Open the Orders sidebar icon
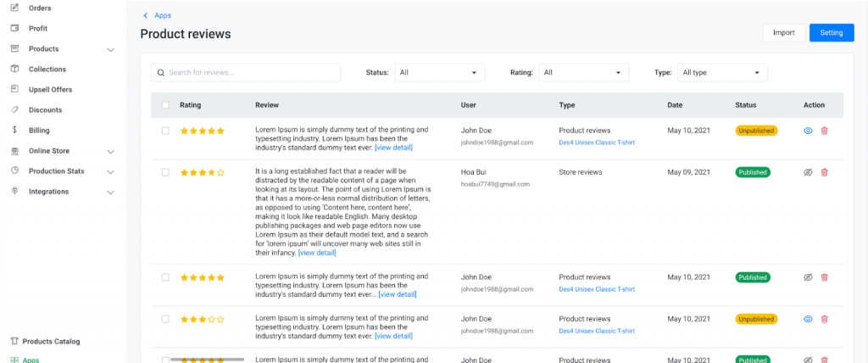The width and height of the screenshot is (868, 363). point(15,8)
